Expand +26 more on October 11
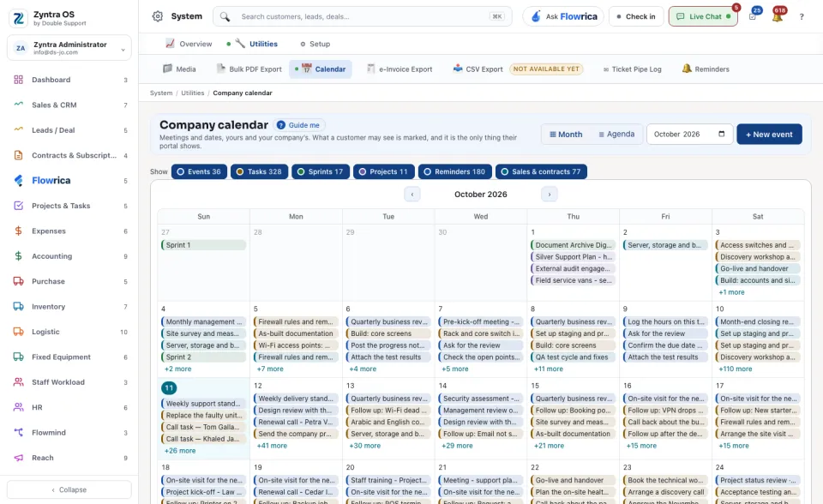Screen dimensions: 823x504 180,451
